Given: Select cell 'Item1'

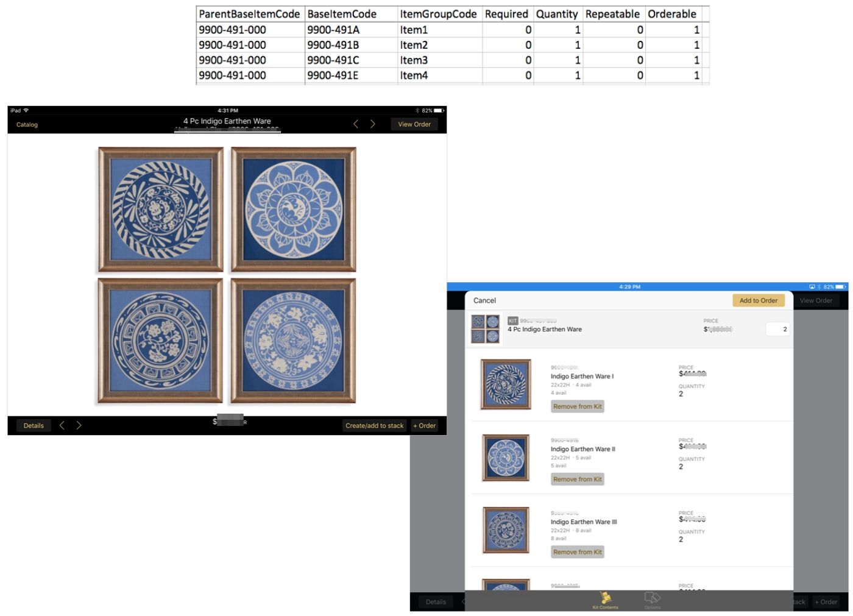Looking at the screenshot, I should pos(439,30).
